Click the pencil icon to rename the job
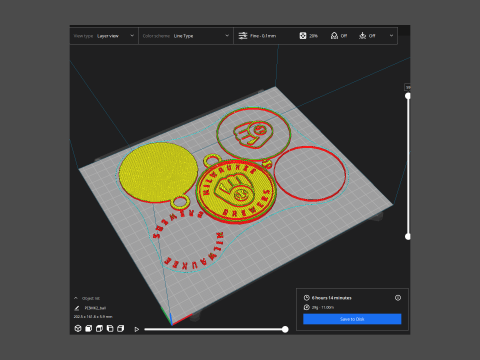 point(77,308)
